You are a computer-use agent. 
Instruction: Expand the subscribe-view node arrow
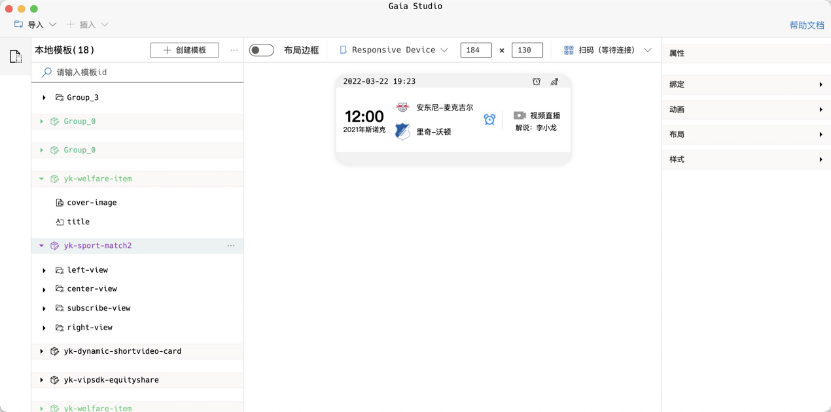click(x=44, y=309)
